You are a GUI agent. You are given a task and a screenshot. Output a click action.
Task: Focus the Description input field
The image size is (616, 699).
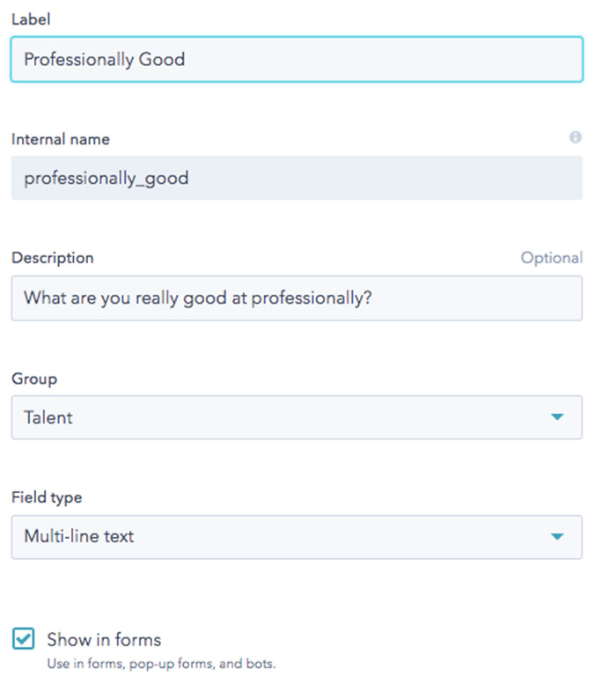(297, 298)
